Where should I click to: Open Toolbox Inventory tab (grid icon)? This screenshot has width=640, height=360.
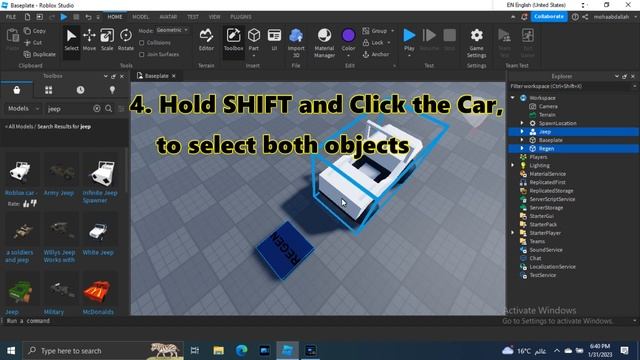[x=49, y=90]
